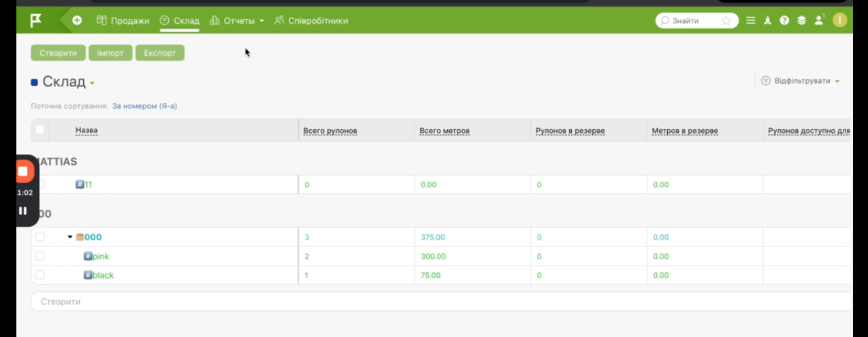Open the Продажи tab
868x337 pixels.
(123, 20)
